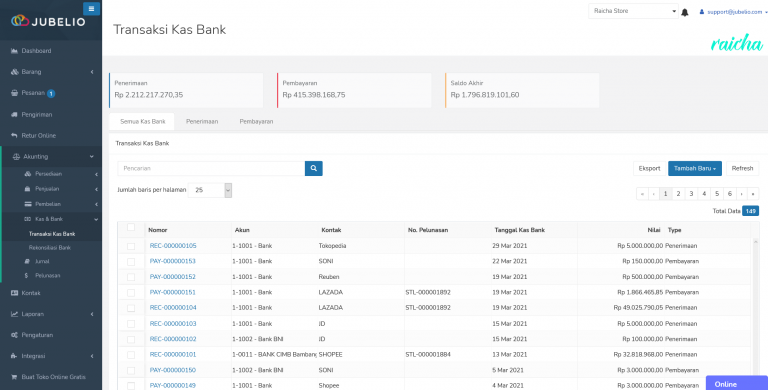Viewport: 768px width, 390px height.
Task: Collapse the Akunting sidebar chevron
Action: (x=92, y=157)
